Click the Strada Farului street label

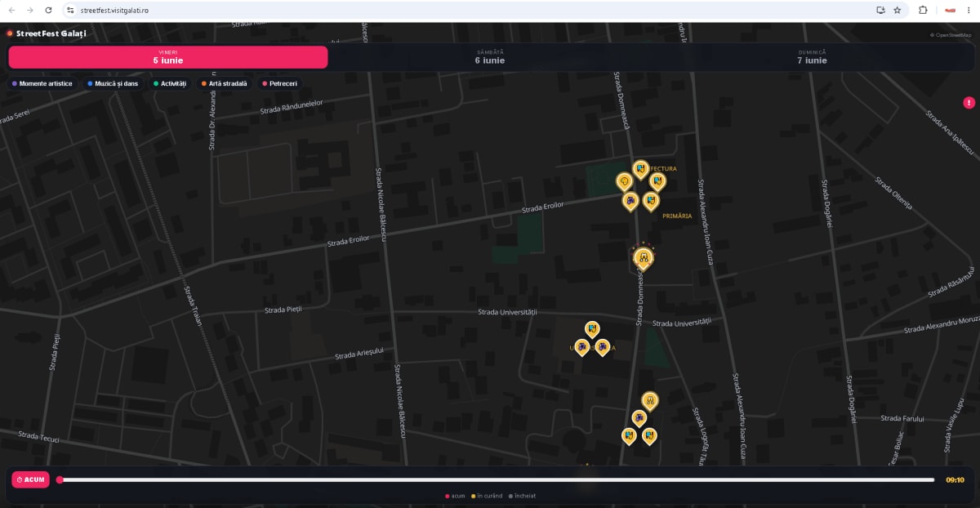pyautogui.click(x=902, y=418)
